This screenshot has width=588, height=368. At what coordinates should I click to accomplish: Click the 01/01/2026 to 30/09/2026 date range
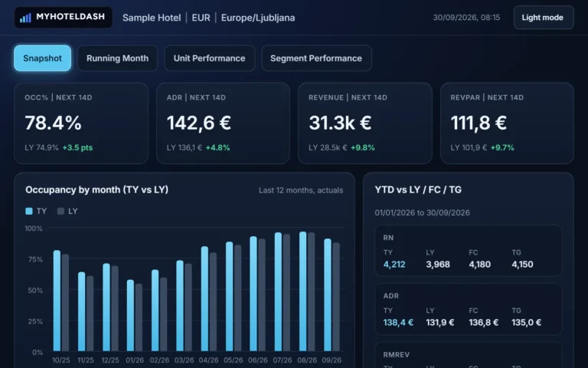coord(423,212)
